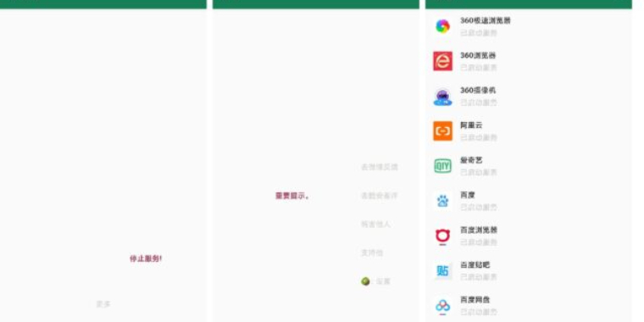Select the 百度网盘 app name
The width and height of the screenshot is (644, 322).
(x=475, y=300)
